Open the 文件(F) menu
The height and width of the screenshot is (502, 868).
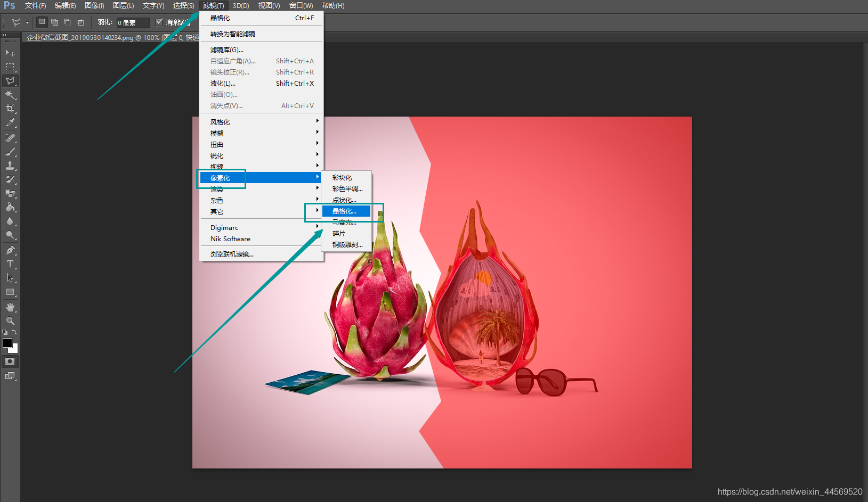pos(35,6)
